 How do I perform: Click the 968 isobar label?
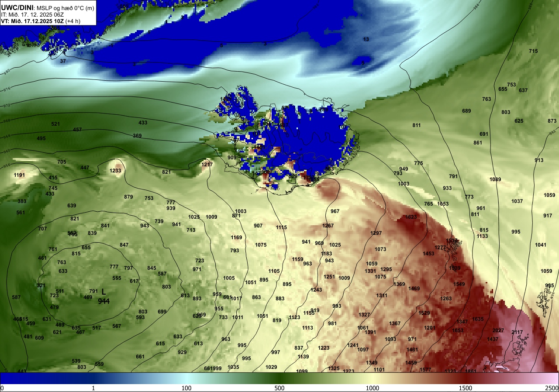[7, 120]
